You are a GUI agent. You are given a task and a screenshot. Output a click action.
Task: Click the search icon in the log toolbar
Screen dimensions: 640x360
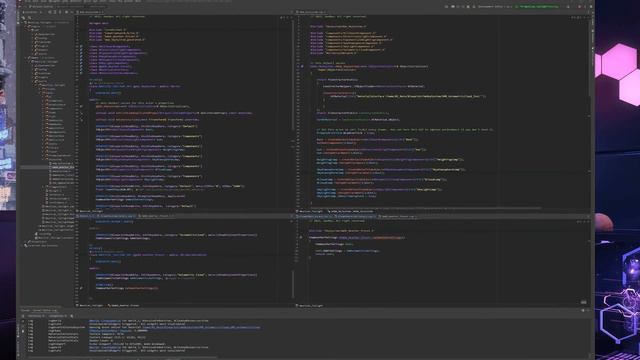[x=72, y=316]
